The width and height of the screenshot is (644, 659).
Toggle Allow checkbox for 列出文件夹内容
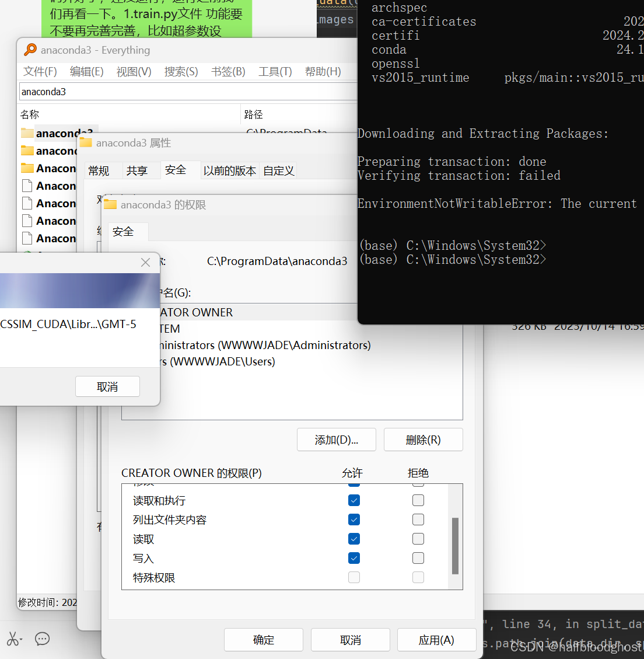pos(354,519)
